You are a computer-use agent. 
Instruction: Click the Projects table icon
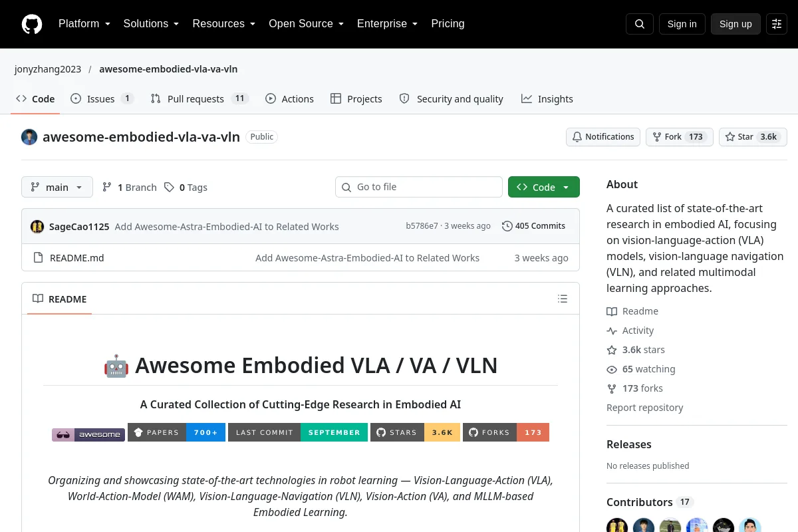pos(336,98)
